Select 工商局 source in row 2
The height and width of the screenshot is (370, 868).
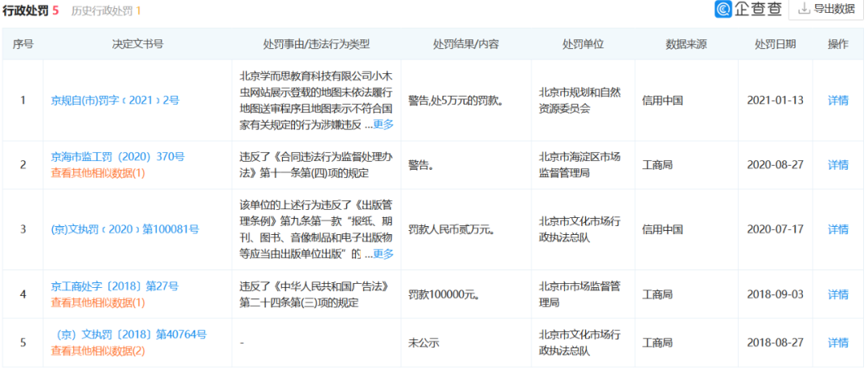tap(657, 165)
